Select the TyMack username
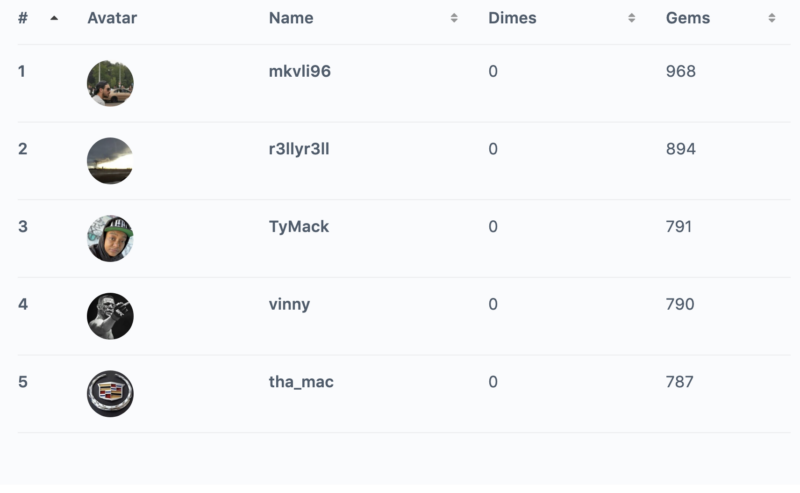The width and height of the screenshot is (800, 493). (299, 227)
